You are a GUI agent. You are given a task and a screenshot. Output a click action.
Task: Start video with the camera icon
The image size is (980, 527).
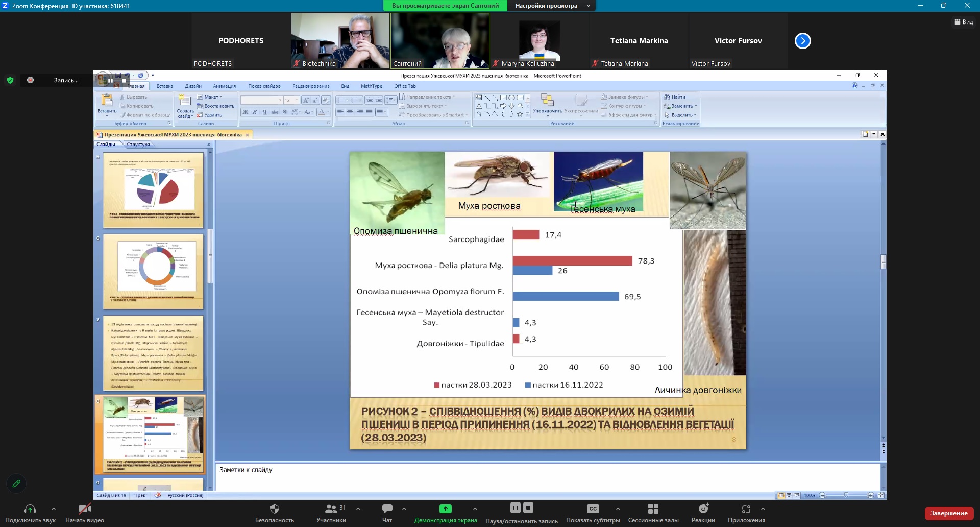tap(85, 509)
